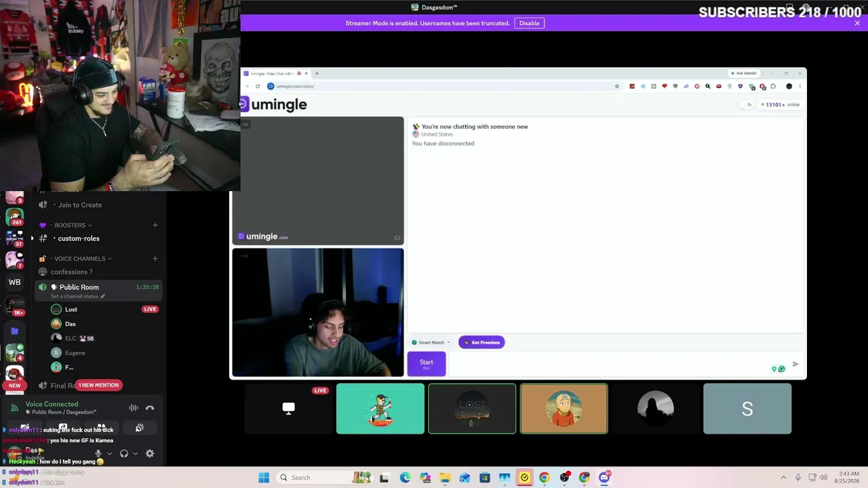868x488 pixels.
Task: Open the Smart Match dropdown
Action: [431, 342]
